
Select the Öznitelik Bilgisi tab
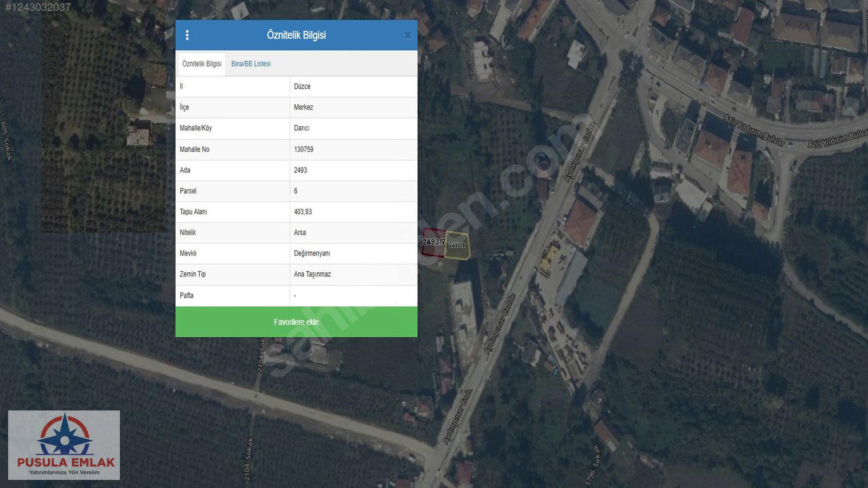pos(202,64)
